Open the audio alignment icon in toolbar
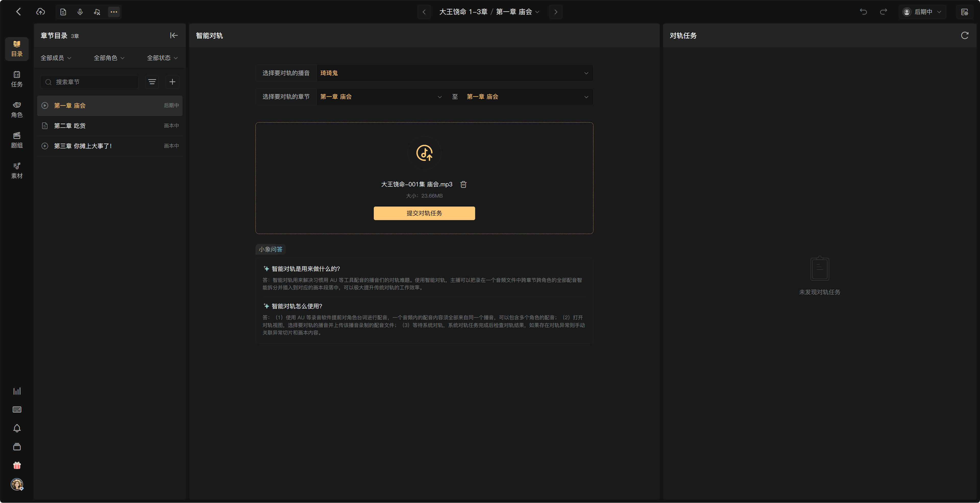 coord(97,12)
